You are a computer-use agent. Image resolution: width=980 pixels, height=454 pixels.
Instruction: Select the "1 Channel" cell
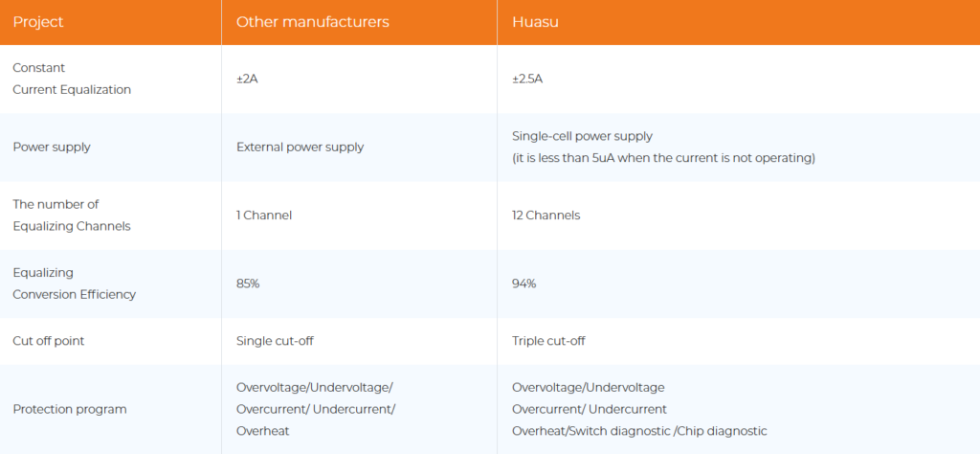(x=264, y=216)
